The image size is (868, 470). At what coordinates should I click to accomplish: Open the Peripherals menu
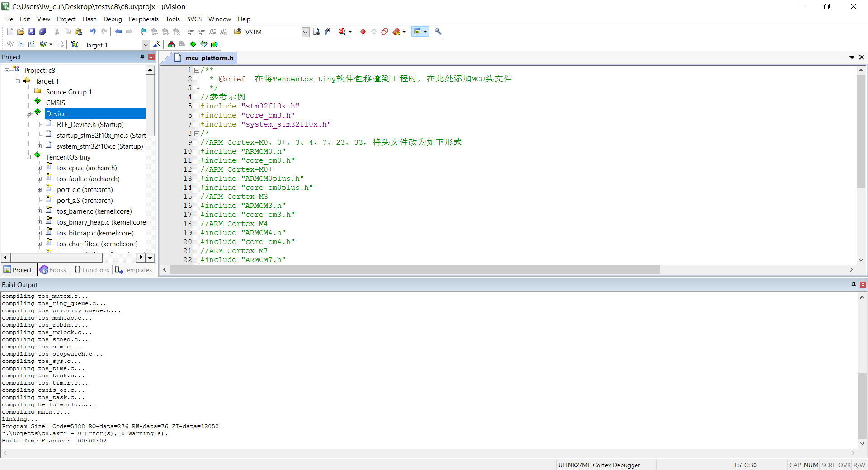[x=143, y=19]
